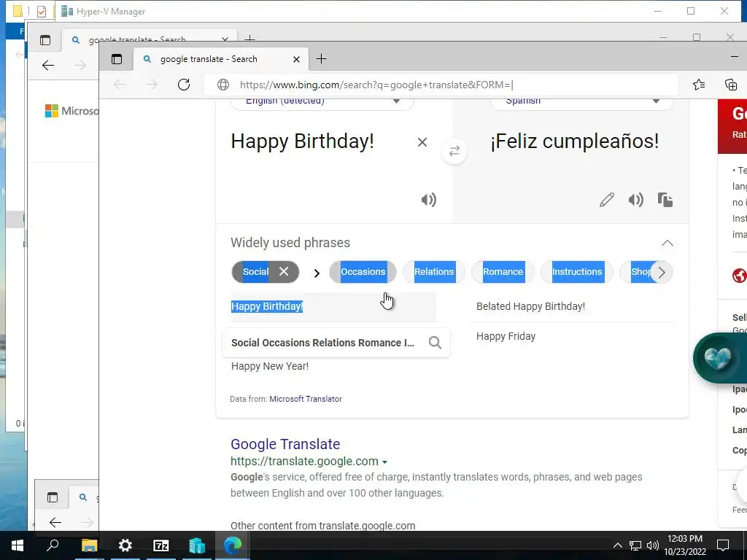Viewport: 747px width, 560px height.
Task: Open tab actions in background Edge window
Action: [x=45, y=40]
